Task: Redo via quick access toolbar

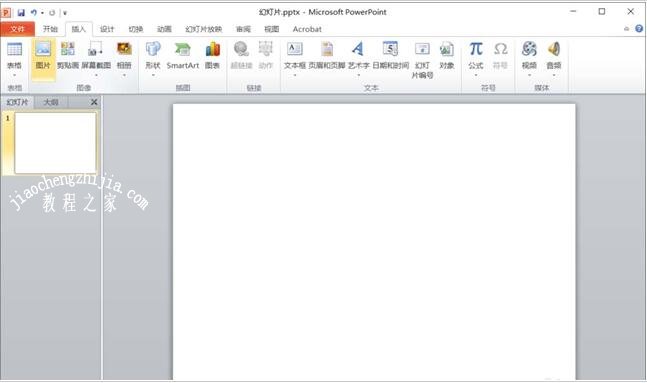Action: click(52, 13)
